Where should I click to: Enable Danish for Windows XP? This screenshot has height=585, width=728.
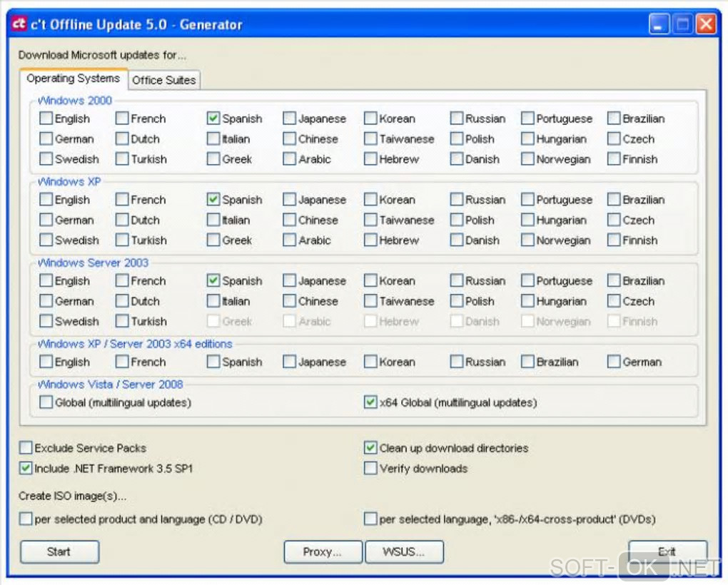click(x=457, y=240)
